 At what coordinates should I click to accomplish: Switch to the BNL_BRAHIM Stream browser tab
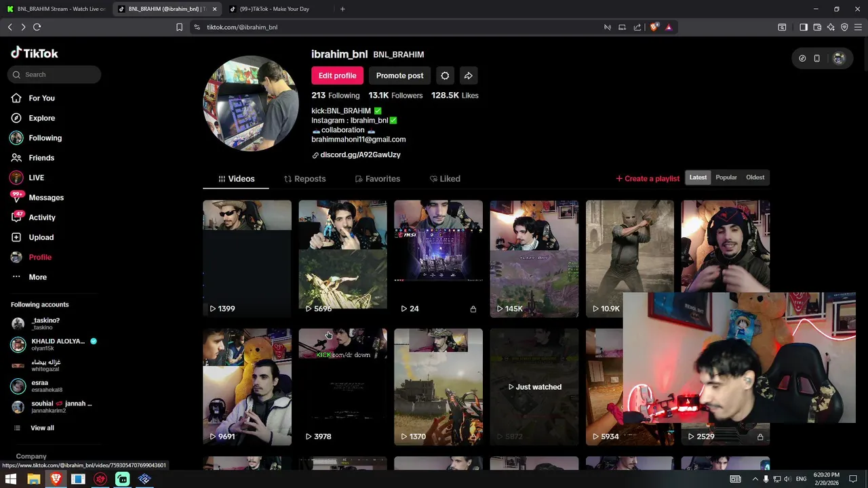click(56, 9)
